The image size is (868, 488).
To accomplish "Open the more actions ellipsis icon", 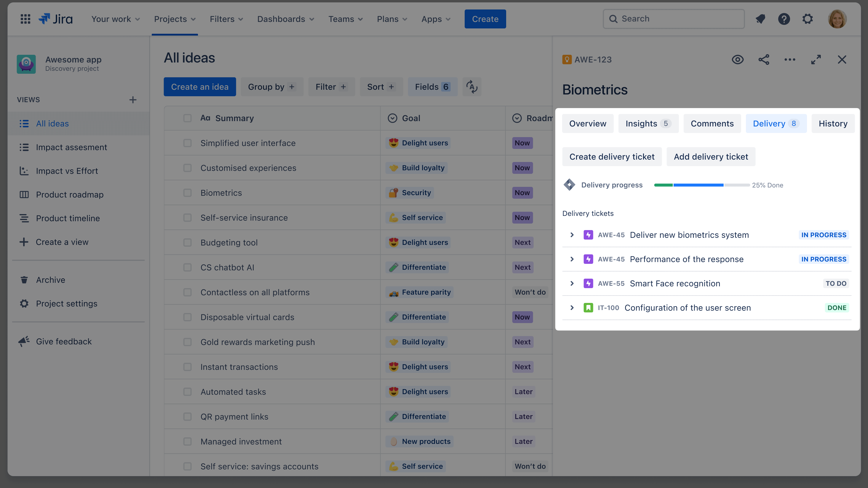I will [x=790, y=60].
